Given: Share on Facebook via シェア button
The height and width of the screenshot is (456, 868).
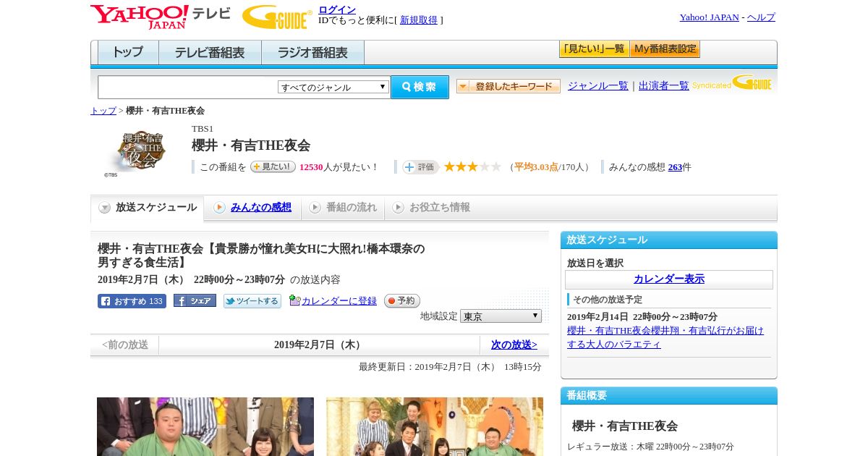Looking at the screenshot, I should point(195,300).
